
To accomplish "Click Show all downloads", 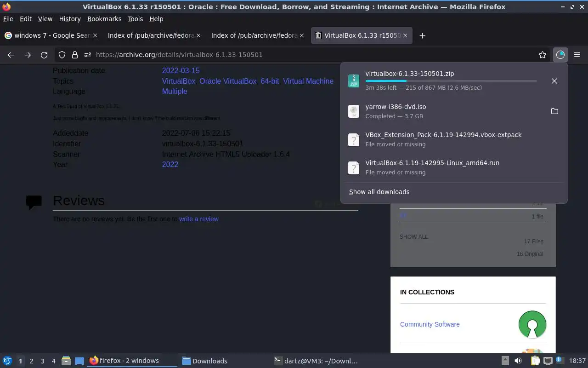I will [x=379, y=192].
